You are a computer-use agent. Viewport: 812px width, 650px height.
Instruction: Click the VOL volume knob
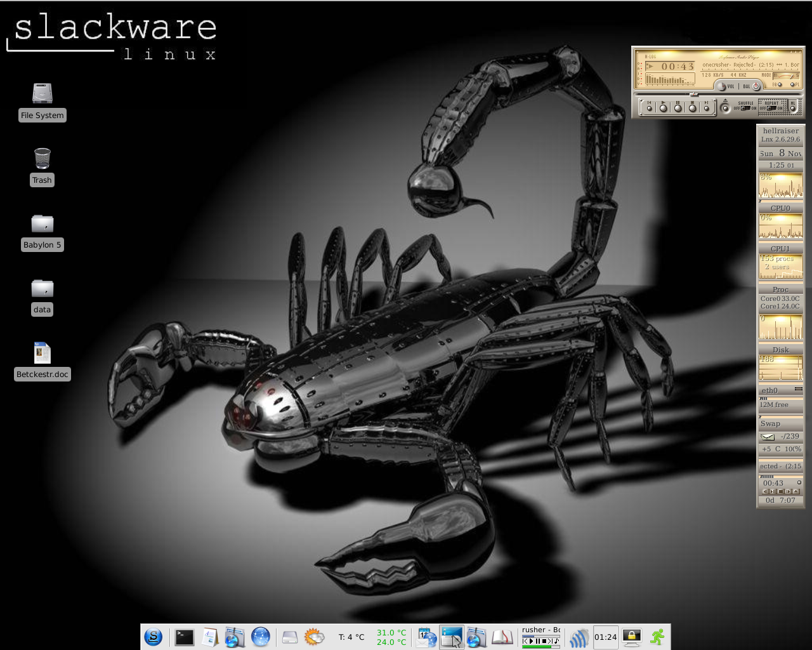click(721, 86)
